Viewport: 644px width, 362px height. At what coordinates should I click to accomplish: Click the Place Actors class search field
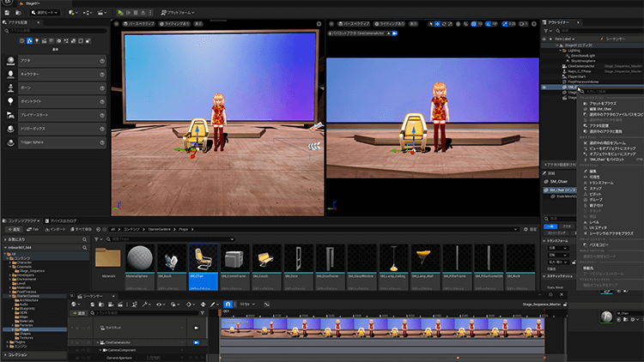pos(56,31)
